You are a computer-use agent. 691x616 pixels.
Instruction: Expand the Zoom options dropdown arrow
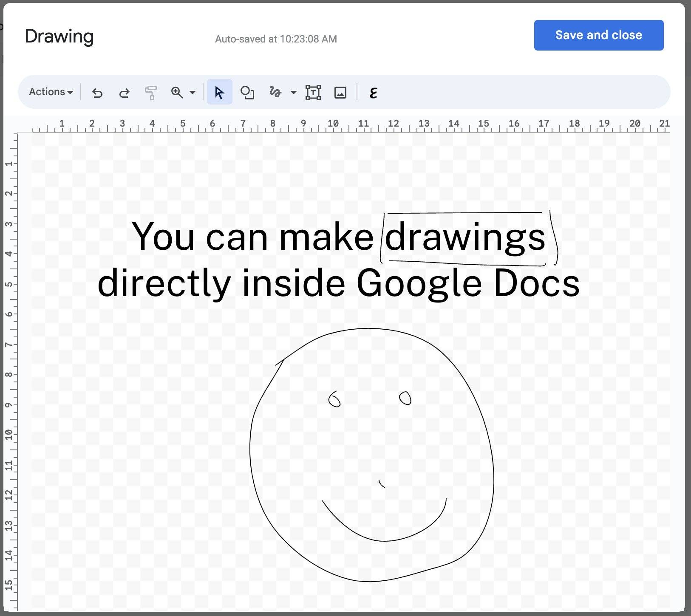(x=193, y=92)
